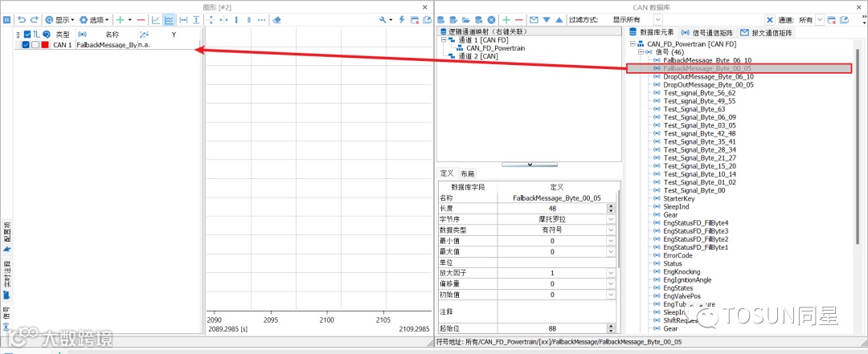Select CAN_FD_Powertrain under channel 1 mapping
The width and height of the screenshot is (868, 354).
495,48
